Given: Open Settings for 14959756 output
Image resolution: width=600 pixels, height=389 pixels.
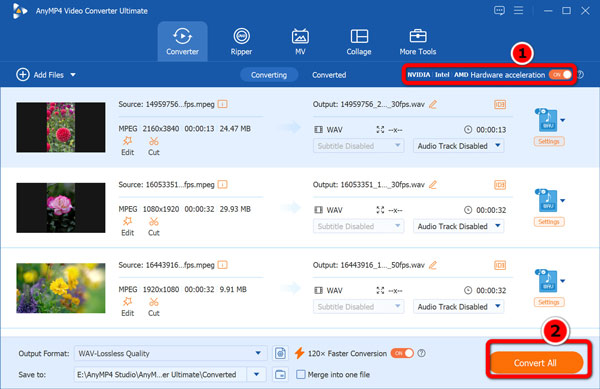Looking at the screenshot, I should click(549, 142).
